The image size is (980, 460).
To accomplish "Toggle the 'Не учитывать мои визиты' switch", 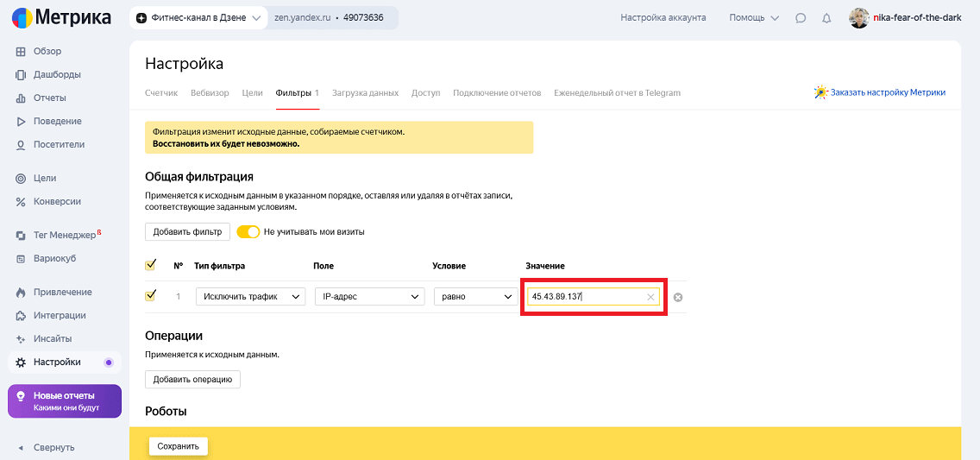I will (248, 231).
